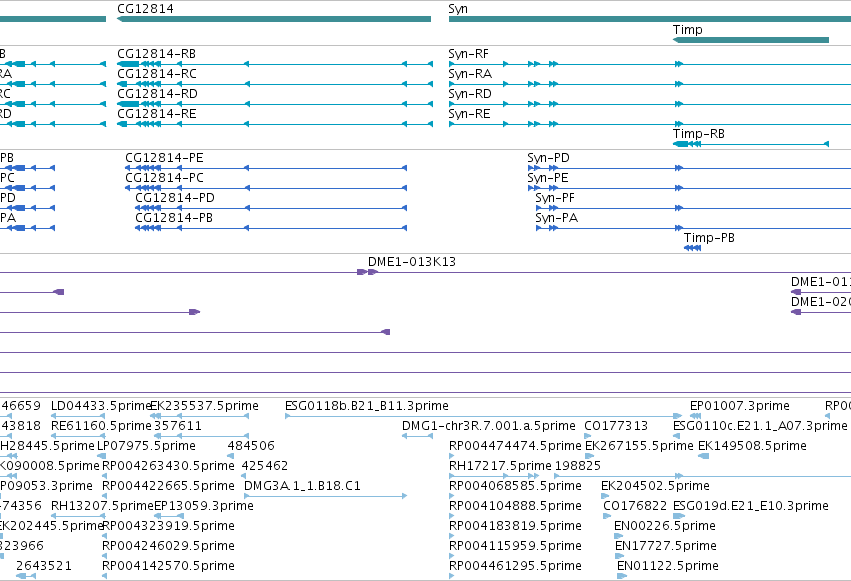Click the 2643521 feature label
The height and width of the screenshot is (581, 851).
(43, 566)
